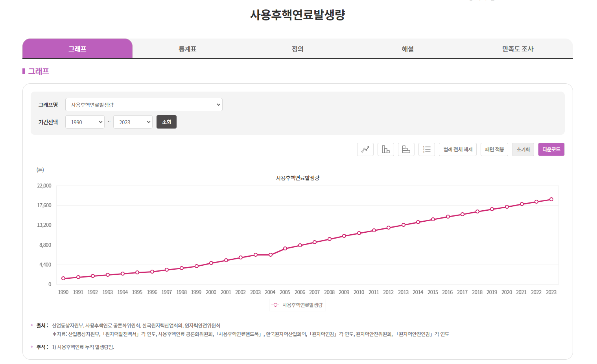This screenshot has height=364, width=597.
Task: Select the 그래프 tab
Action: [77, 49]
